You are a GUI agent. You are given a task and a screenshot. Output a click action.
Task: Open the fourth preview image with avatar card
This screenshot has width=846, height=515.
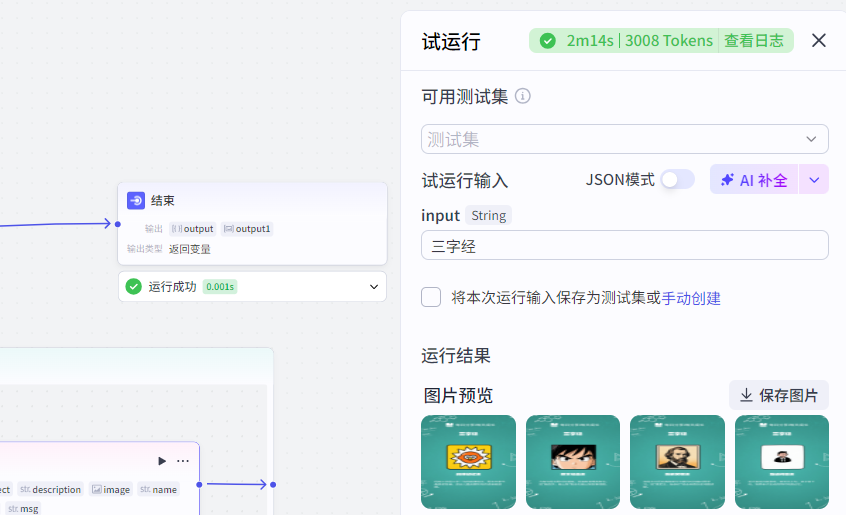[x=782, y=462]
